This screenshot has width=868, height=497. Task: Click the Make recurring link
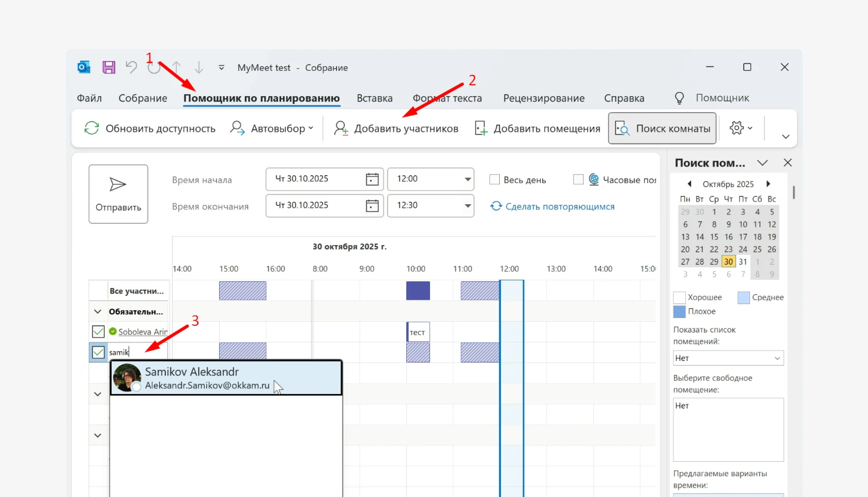560,206
